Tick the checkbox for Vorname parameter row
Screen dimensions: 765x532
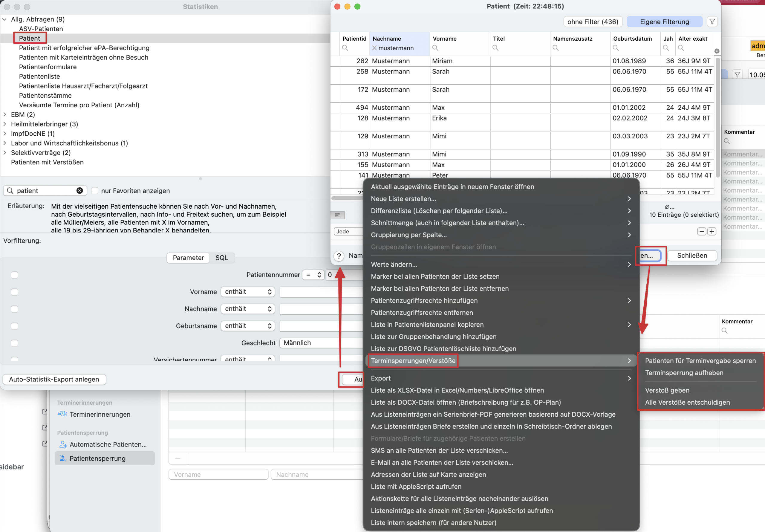(14, 292)
